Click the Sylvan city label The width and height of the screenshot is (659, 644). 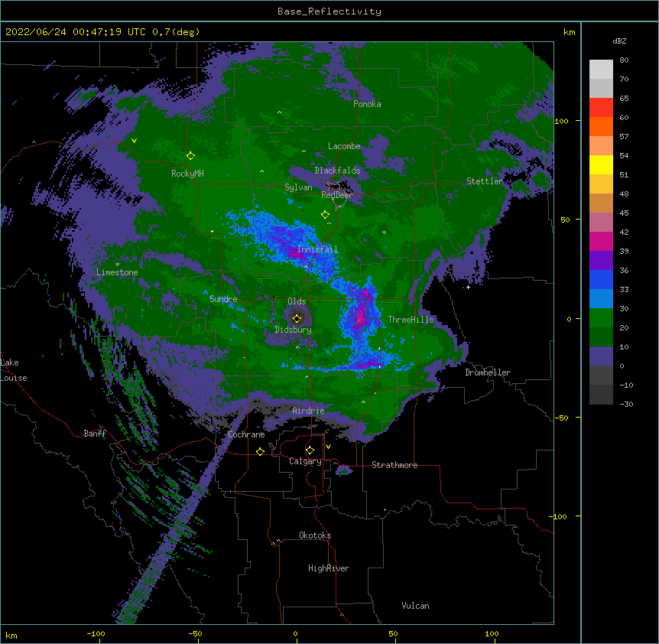[298, 187]
